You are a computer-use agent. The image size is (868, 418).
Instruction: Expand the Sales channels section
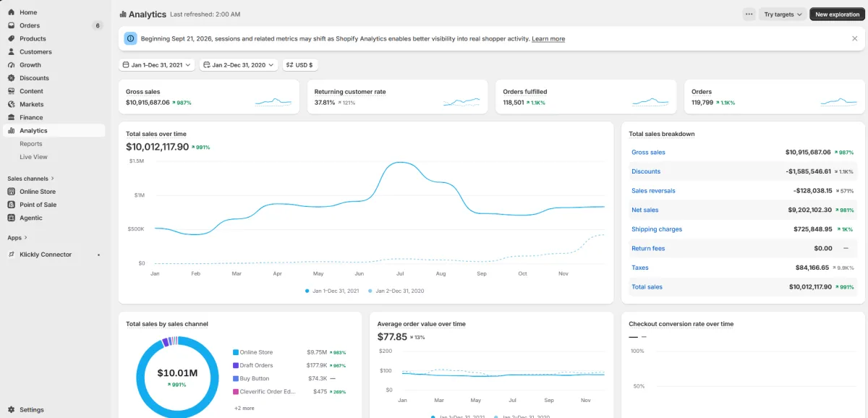(x=30, y=179)
